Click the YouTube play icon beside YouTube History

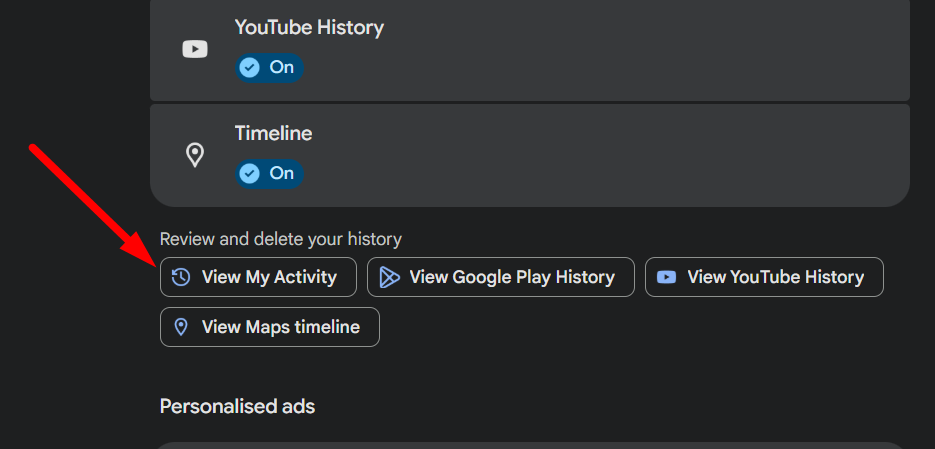click(x=195, y=49)
